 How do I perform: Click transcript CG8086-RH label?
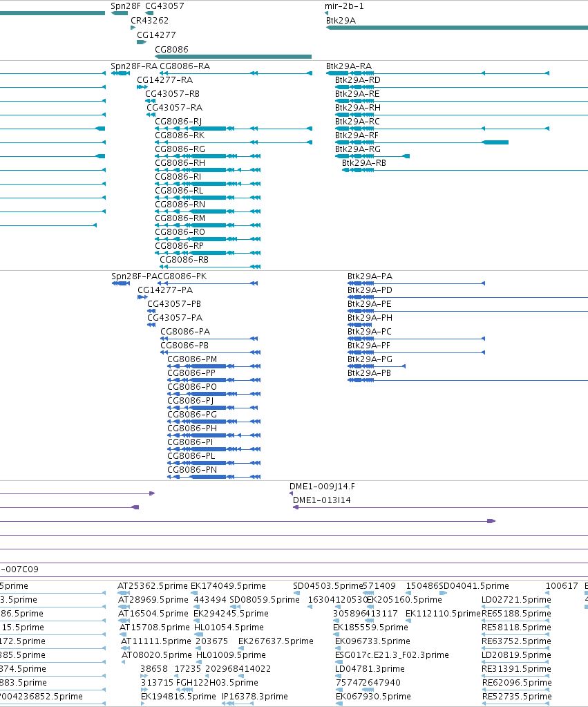pyautogui.click(x=180, y=163)
